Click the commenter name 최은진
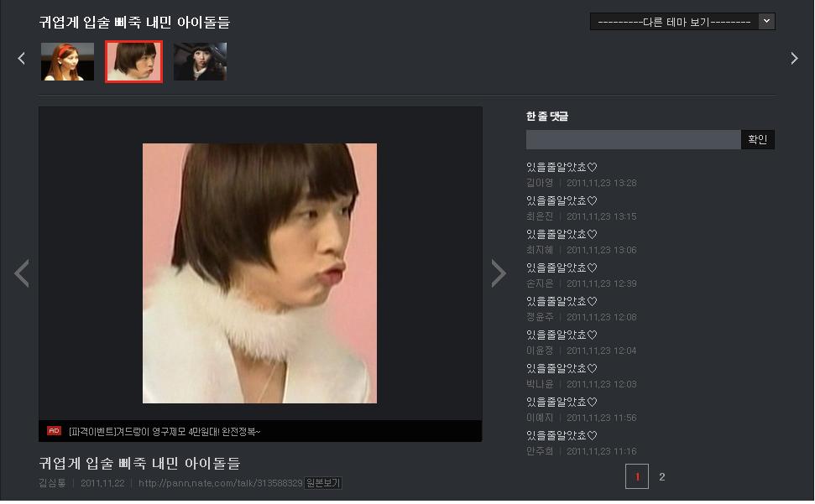815x504 pixels. click(540, 216)
